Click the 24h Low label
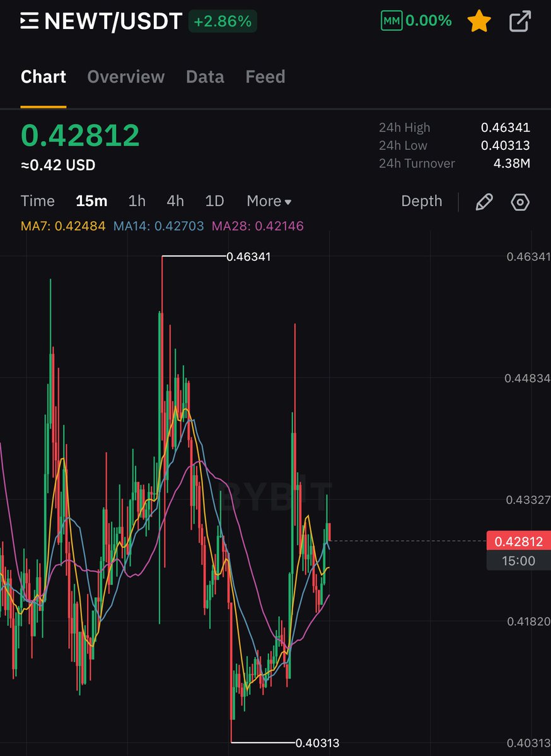This screenshot has height=756, width=551. pyautogui.click(x=403, y=146)
